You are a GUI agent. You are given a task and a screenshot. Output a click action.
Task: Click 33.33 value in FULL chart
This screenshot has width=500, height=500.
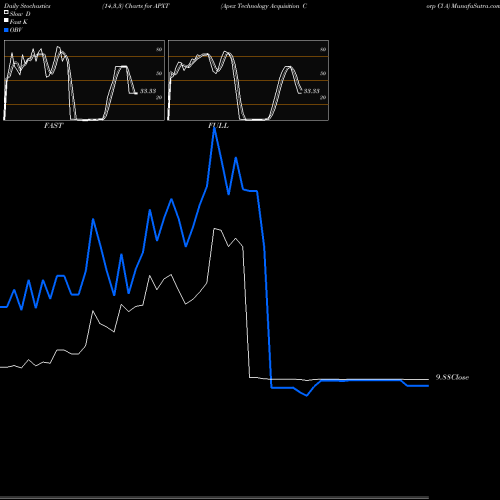[312, 91]
